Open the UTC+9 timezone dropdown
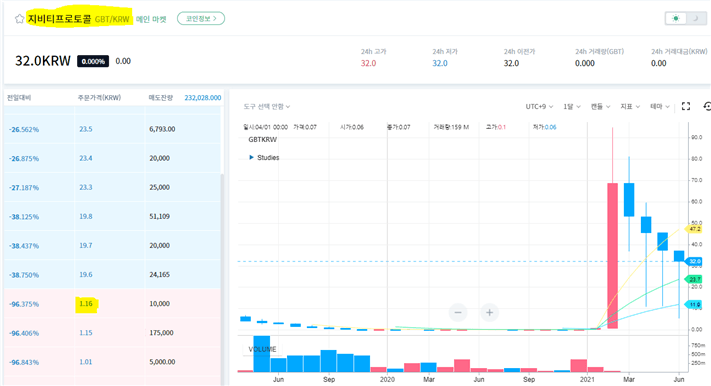711x386 pixels. 539,107
